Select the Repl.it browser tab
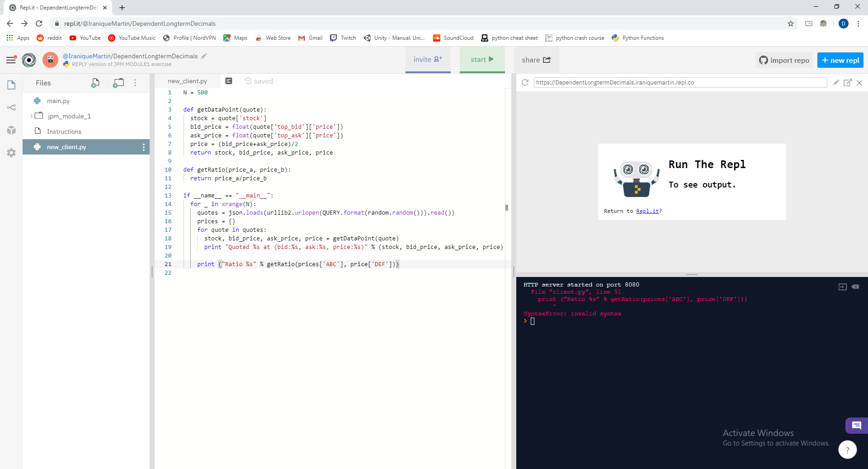The width and height of the screenshot is (868, 469). point(59,8)
